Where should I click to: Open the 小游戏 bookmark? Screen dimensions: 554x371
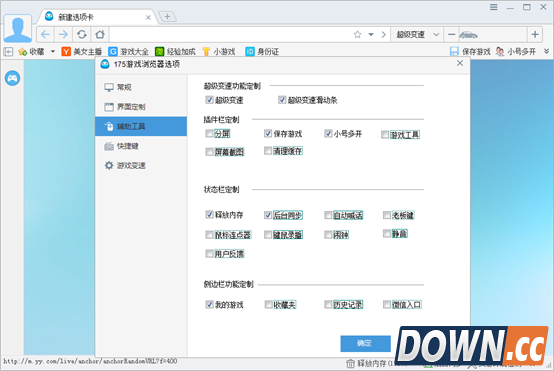pos(219,52)
